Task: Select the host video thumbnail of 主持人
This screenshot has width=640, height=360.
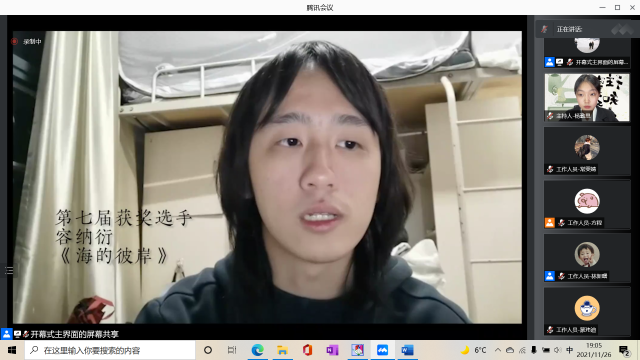Action: coord(587,98)
